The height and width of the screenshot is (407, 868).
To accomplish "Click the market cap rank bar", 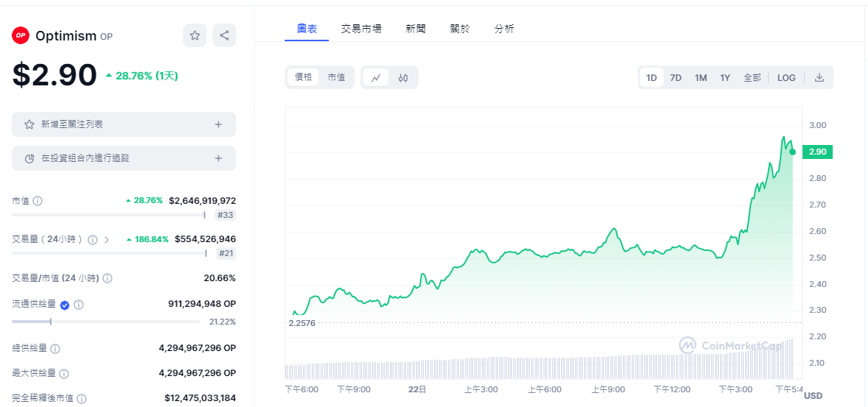I will coord(109,215).
